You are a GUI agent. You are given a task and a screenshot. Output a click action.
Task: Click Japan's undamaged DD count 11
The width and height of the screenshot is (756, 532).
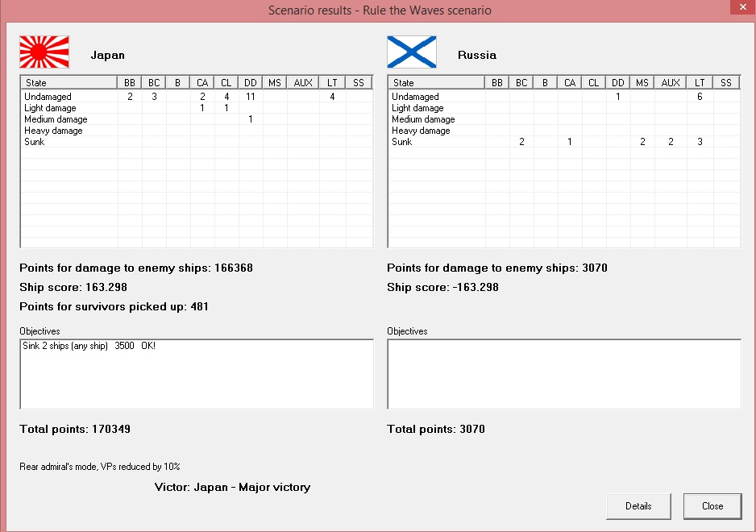click(250, 97)
